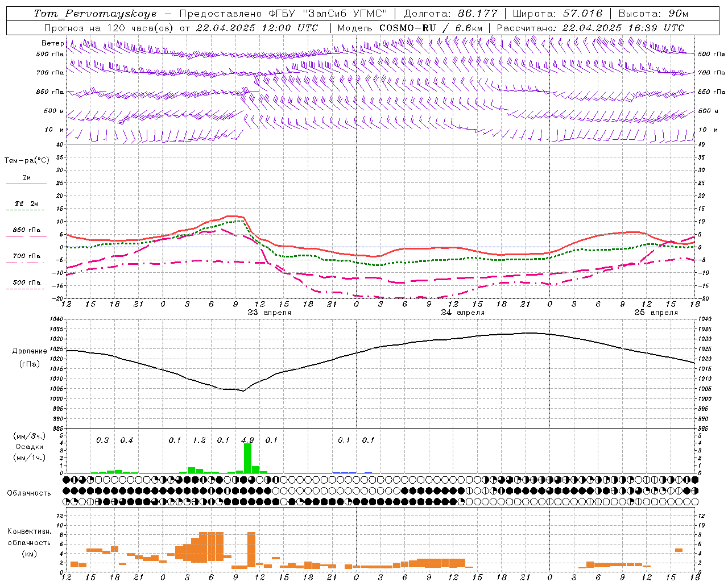This screenshot has width=728, height=582.
Task: Click the Прогноз на 120 часа(ов) text
Action: click(110, 28)
